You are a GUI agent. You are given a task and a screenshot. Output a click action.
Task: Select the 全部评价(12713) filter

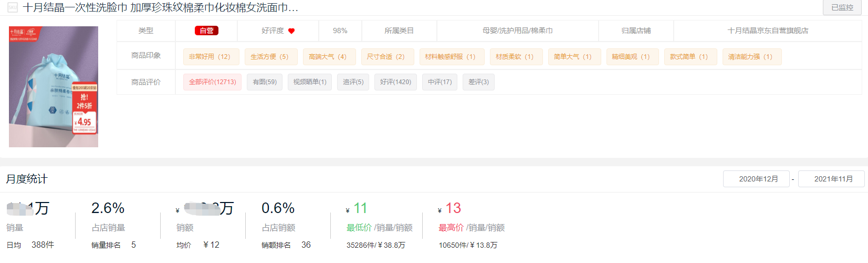(x=212, y=82)
